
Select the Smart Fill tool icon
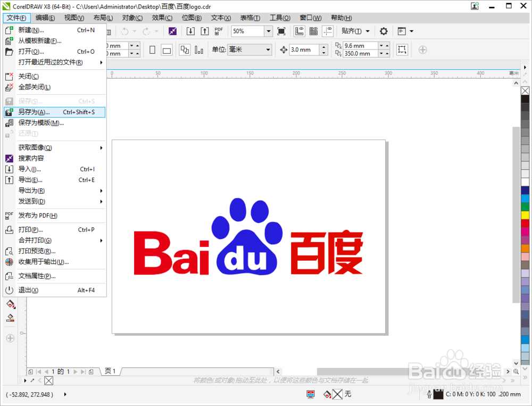click(10, 304)
